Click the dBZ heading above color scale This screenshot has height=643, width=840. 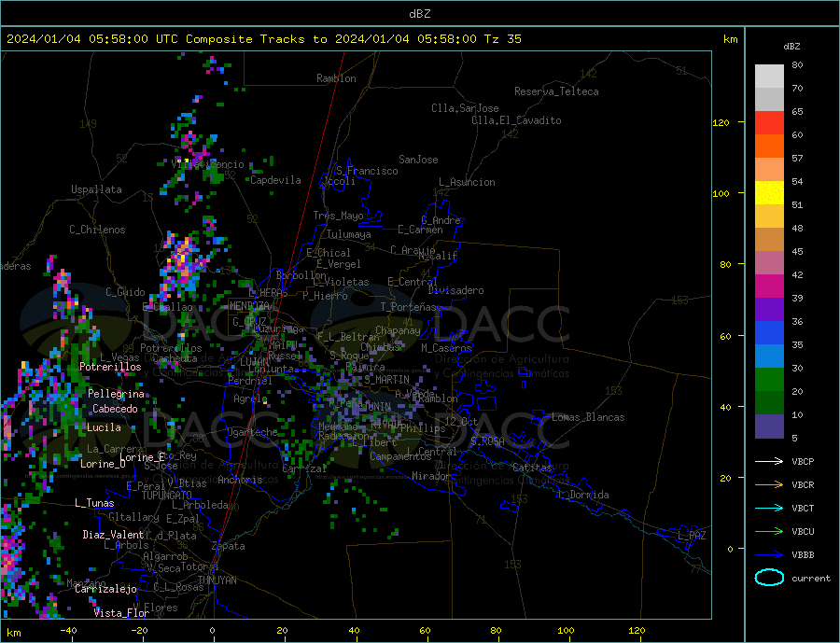coord(791,47)
